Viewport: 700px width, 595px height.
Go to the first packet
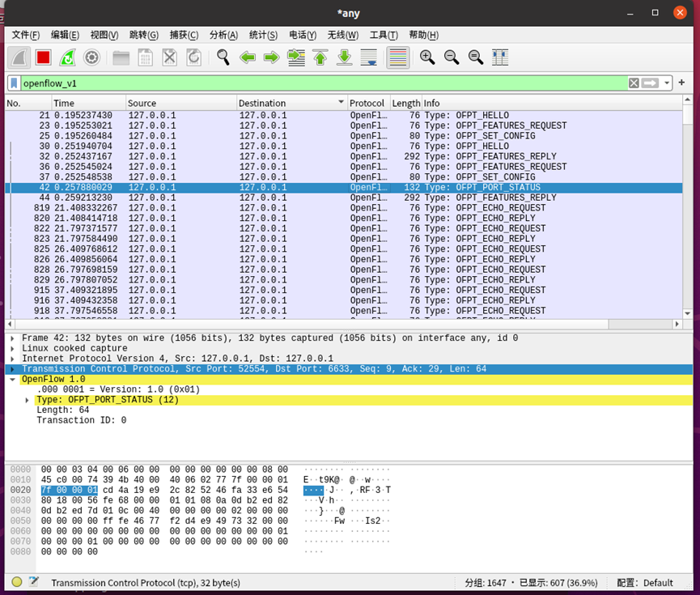pos(320,57)
